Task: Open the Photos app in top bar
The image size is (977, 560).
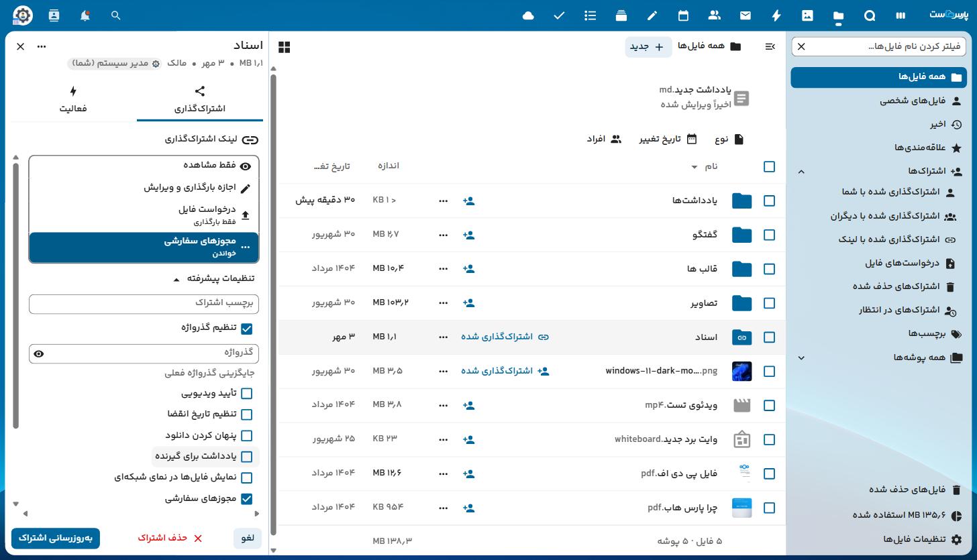Action: (807, 15)
